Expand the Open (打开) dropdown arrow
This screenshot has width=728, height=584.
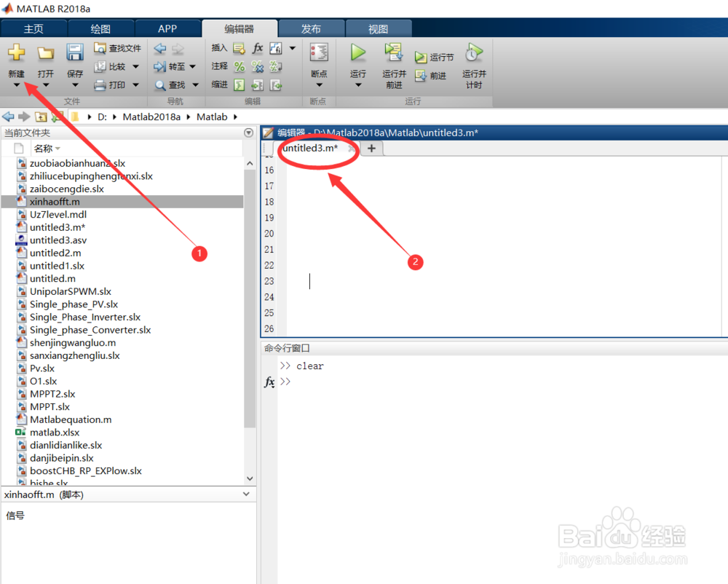coord(45,85)
